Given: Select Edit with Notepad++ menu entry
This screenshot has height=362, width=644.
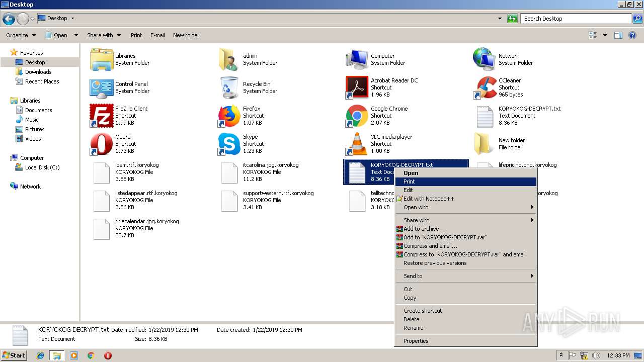Looking at the screenshot, I should tap(466, 199).
